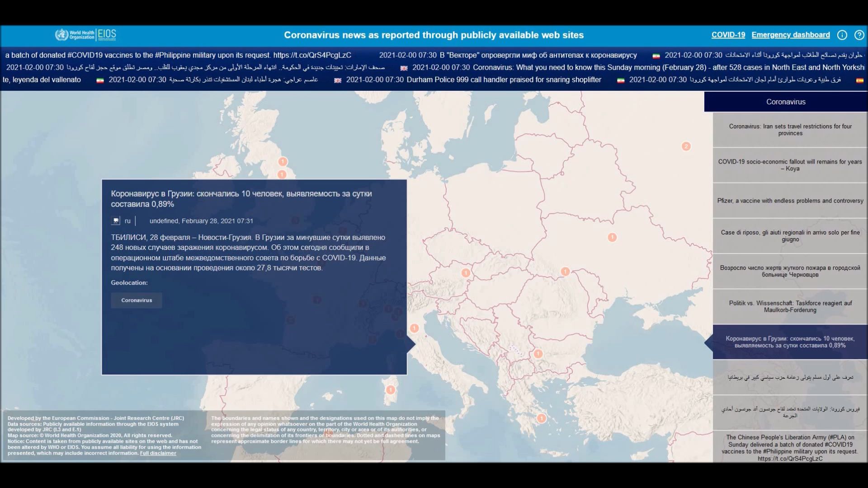Click the Spain flag at ticker's right edge
Image resolution: width=868 pixels, height=488 pixels.
[x=859, y=80]
